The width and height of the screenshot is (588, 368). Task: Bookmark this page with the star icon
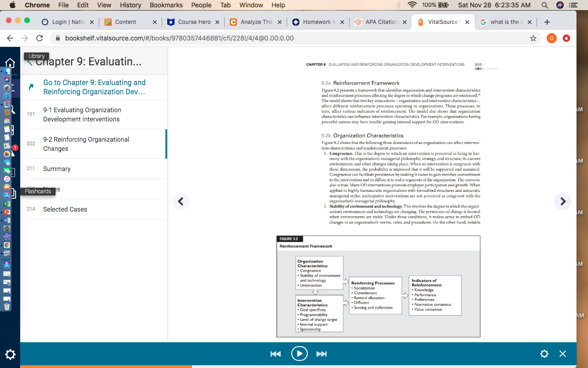(533, 38)
